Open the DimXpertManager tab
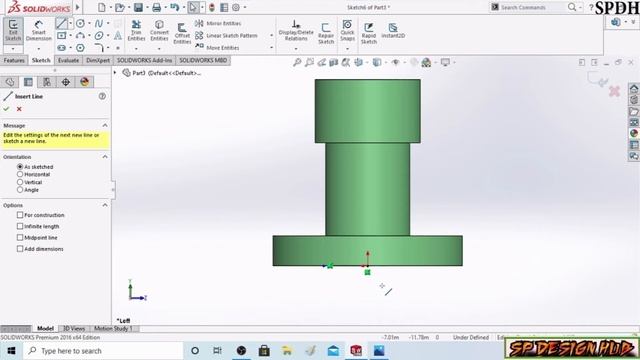The width and height of the screenshot is (640, 360). click(66, 82)
